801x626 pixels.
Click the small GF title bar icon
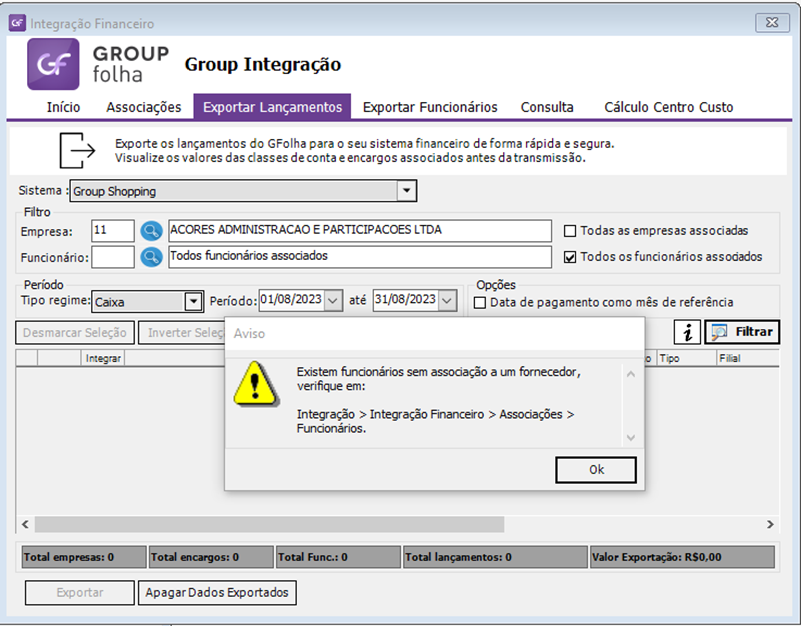coord(17,22)
